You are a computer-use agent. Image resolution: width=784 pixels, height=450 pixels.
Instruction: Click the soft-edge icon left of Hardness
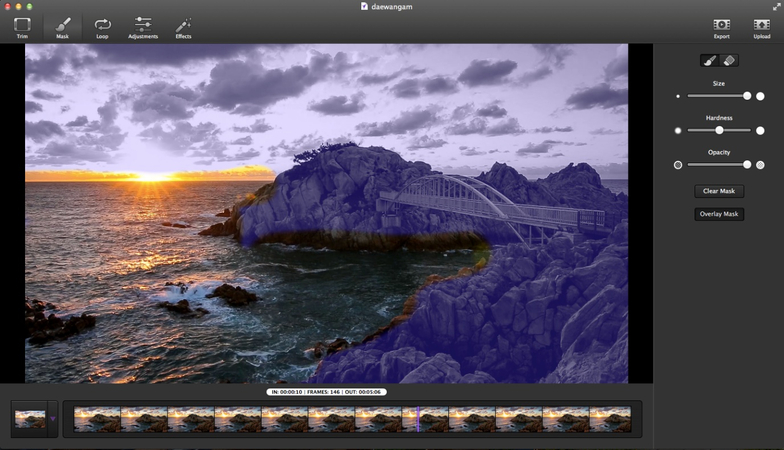pyautogui.click(x=678, y=130)
